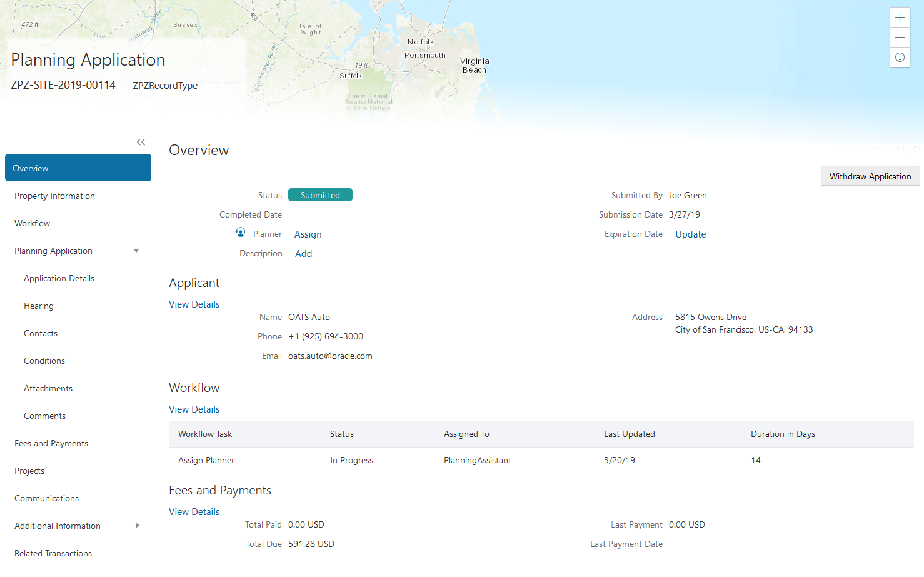Select the Assign Planner workflow row

coord(541,460)
